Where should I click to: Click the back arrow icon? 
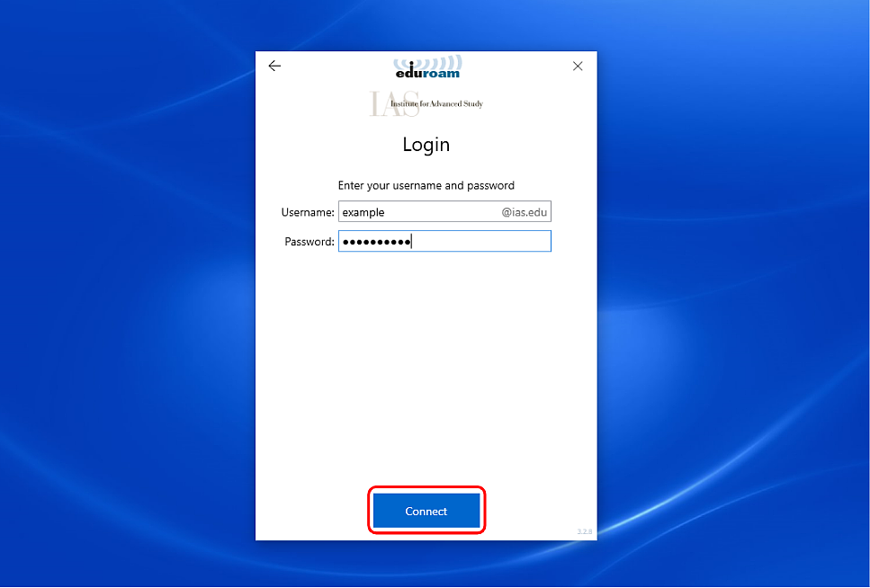(274, 66)
